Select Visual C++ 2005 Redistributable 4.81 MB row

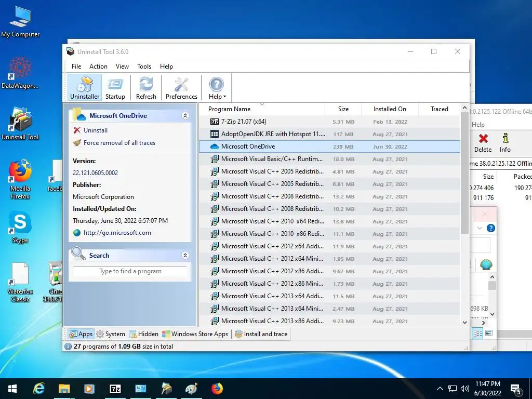point(329,171)
